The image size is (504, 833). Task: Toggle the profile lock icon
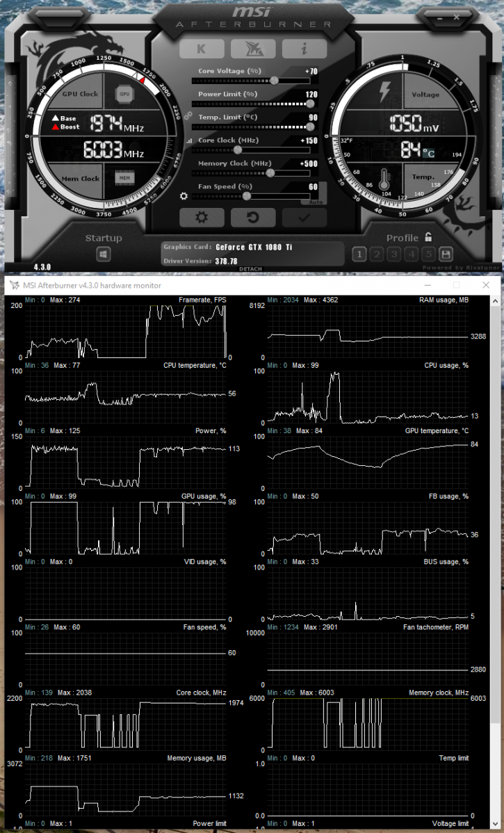coord(428,237)
